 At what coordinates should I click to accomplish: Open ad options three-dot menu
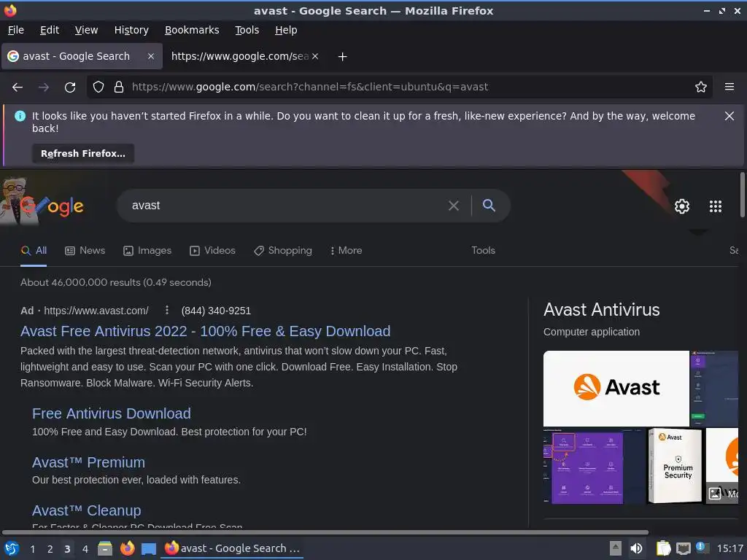pos(167,311)
